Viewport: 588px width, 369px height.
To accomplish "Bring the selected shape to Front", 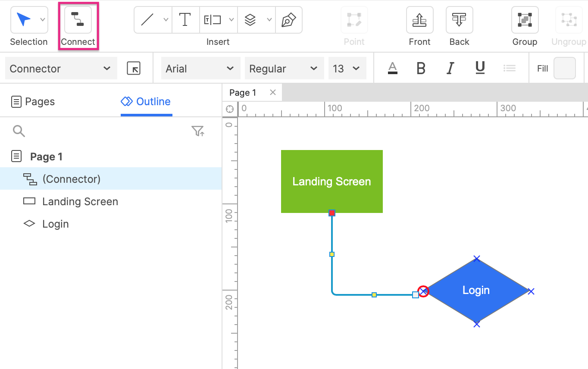I will pyautogui.click(x=419, y=20).
